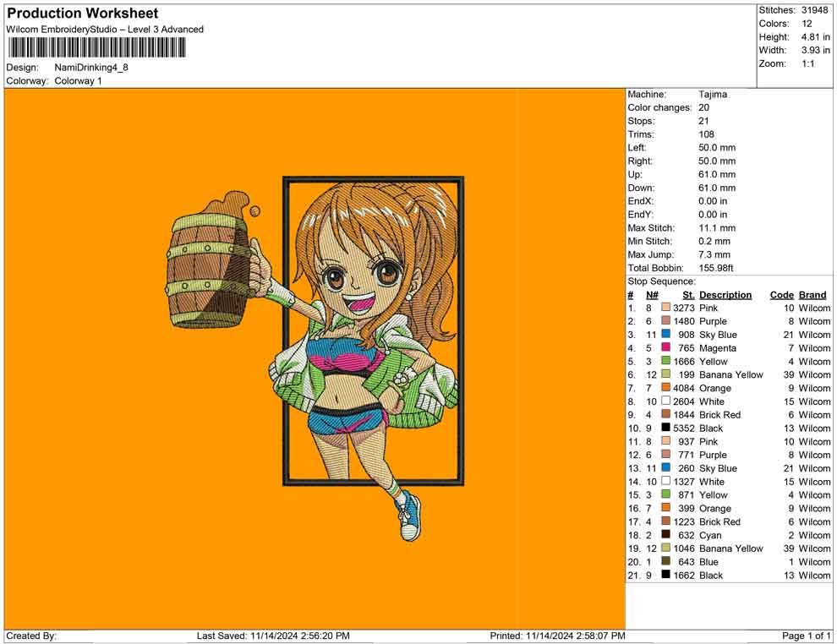Select the stitch count 31948
The image size is (837, 644).
coord(814,10)
